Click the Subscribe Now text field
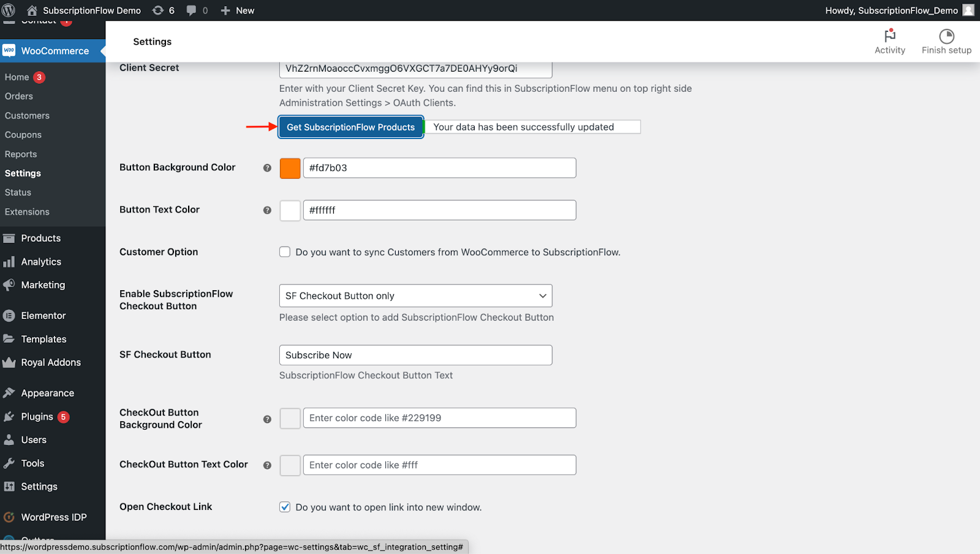 pos(415,355)
